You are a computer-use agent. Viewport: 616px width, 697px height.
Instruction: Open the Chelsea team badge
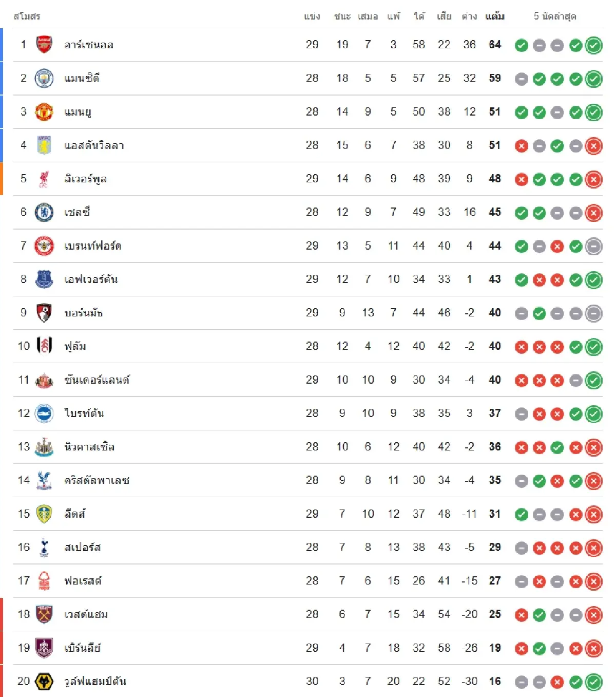point(44,212)
